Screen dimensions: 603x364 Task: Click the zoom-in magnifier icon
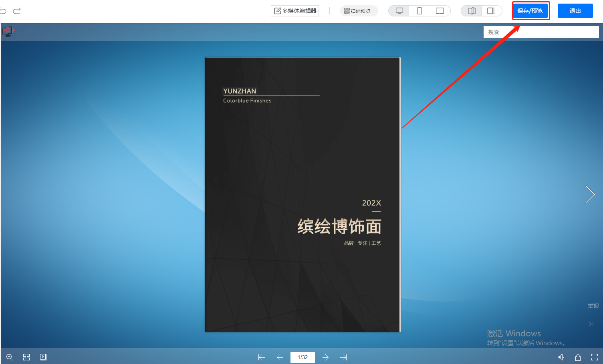click(10, 357)
